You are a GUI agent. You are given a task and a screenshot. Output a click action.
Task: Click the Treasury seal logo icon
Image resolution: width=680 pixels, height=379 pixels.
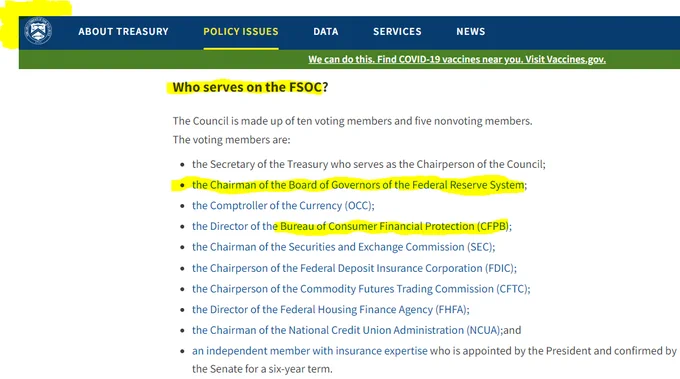38,31
